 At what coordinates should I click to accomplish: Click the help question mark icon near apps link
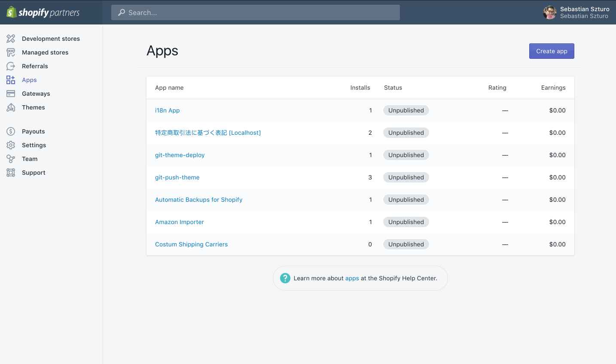click(285, 278)
